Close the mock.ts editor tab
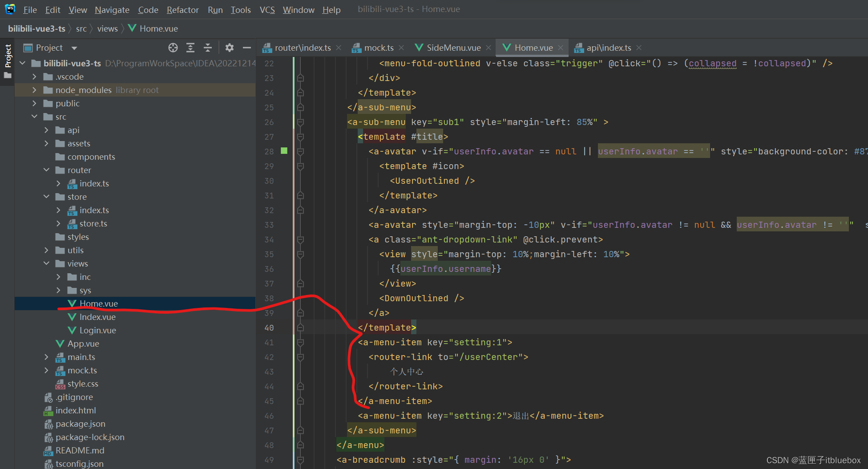Screen dimensions: 868x469 pos(401,48)
